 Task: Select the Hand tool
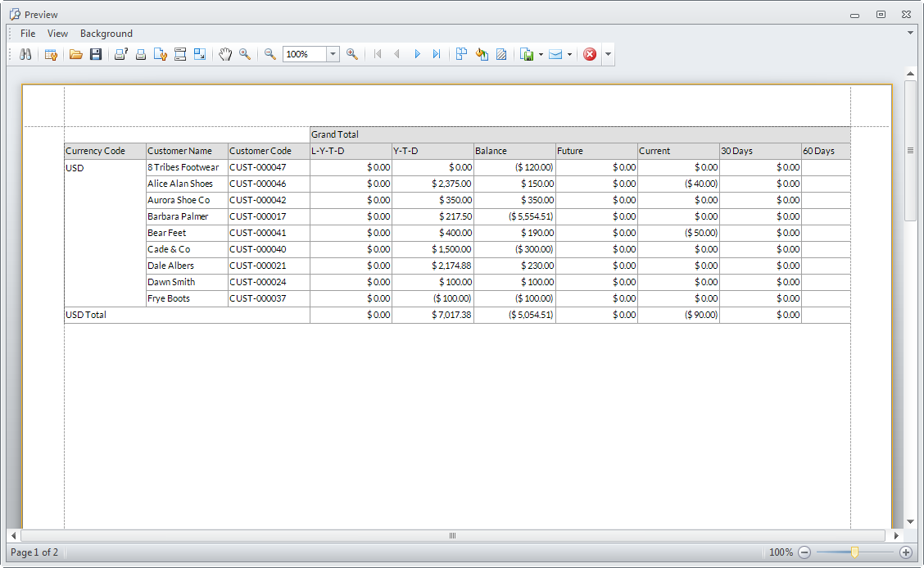point(225,54)
